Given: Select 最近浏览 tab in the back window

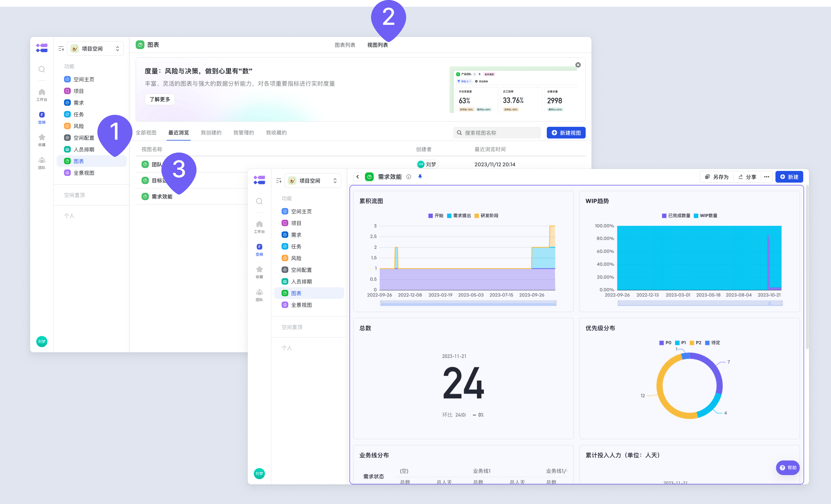Looking at the screenshot, I should coord(179,133).
